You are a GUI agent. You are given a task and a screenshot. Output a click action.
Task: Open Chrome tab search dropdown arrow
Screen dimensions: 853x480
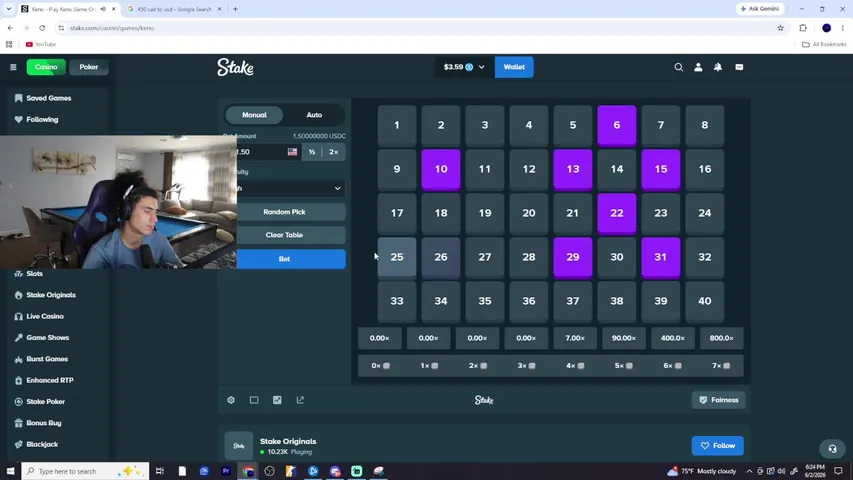tap(9, 9)
